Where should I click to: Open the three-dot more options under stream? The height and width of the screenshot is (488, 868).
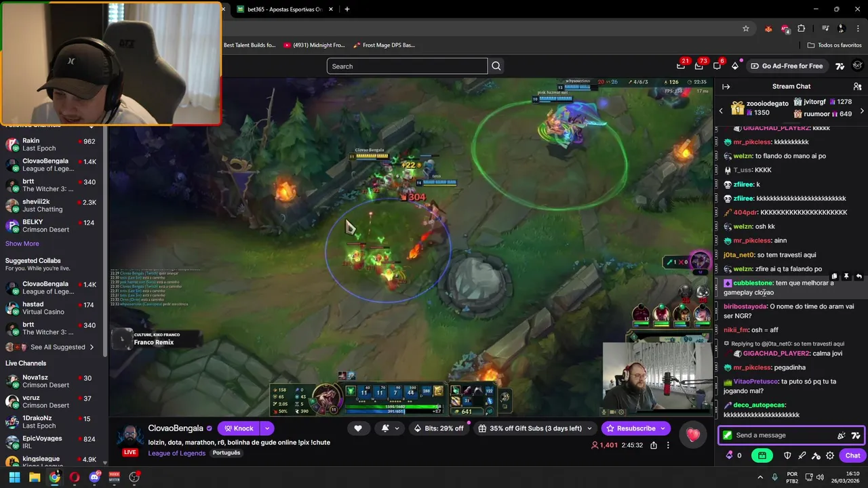click(668, 445)
